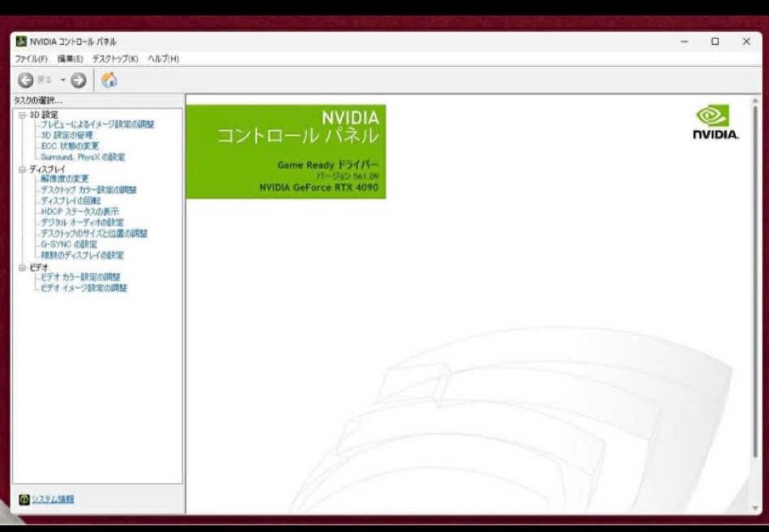
Task: Select 解像度の変更 in the task tree
Action: [65, 179]
